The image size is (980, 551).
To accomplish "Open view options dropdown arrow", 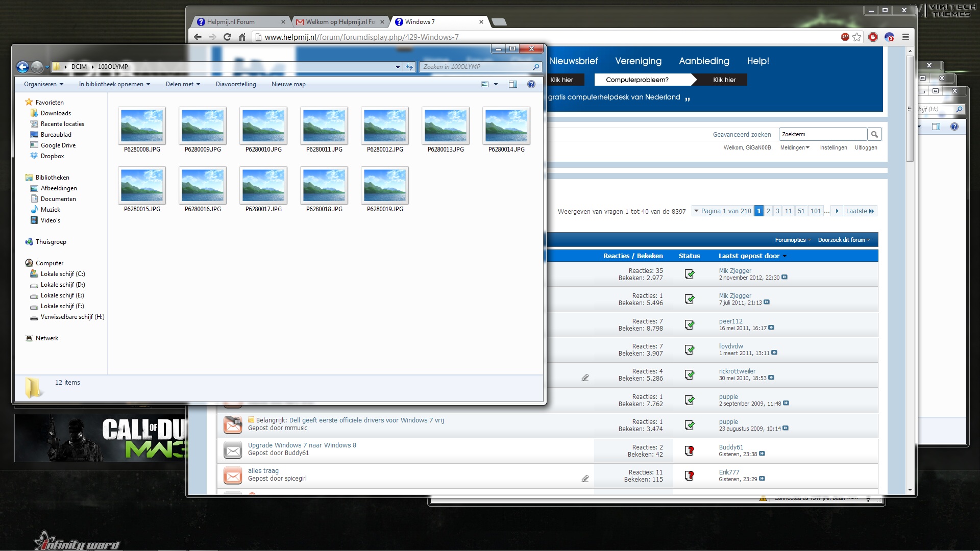I will (x=496, y=84).
